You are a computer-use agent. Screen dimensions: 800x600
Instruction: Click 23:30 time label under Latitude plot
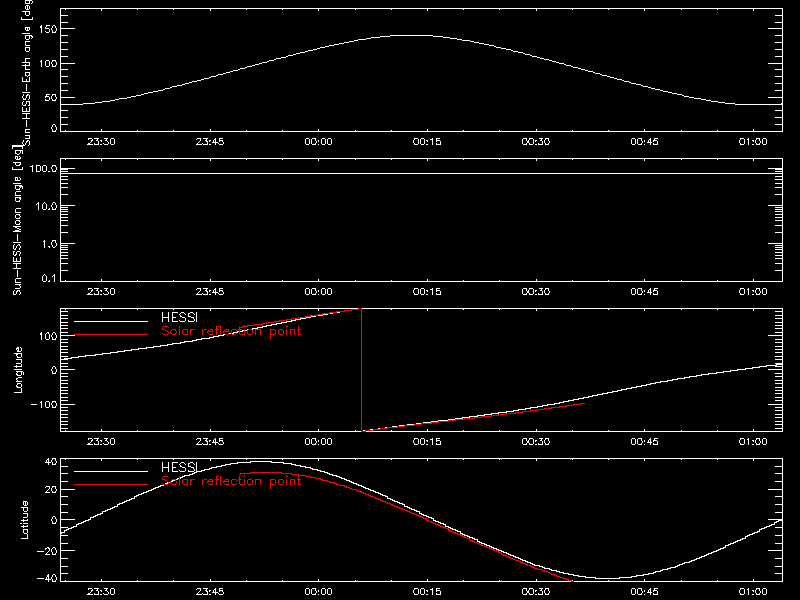click(x=101, y=592)
